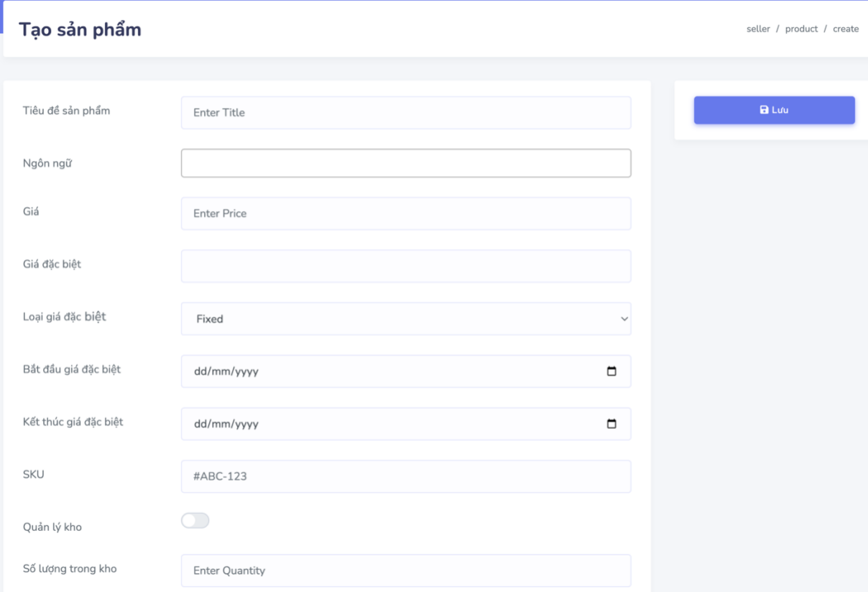Screen dimensions: 868x592
Task: Select the Enter Price field
Action: [x=406, y=213]
